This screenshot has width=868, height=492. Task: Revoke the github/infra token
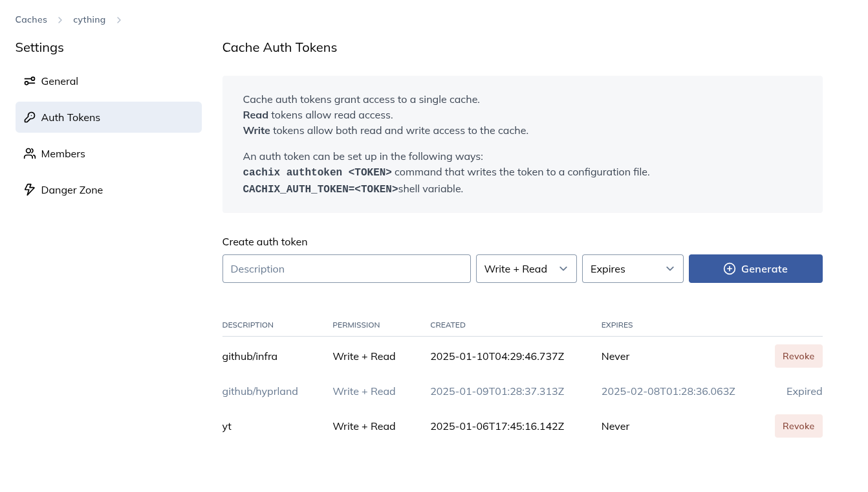point(798,356)
